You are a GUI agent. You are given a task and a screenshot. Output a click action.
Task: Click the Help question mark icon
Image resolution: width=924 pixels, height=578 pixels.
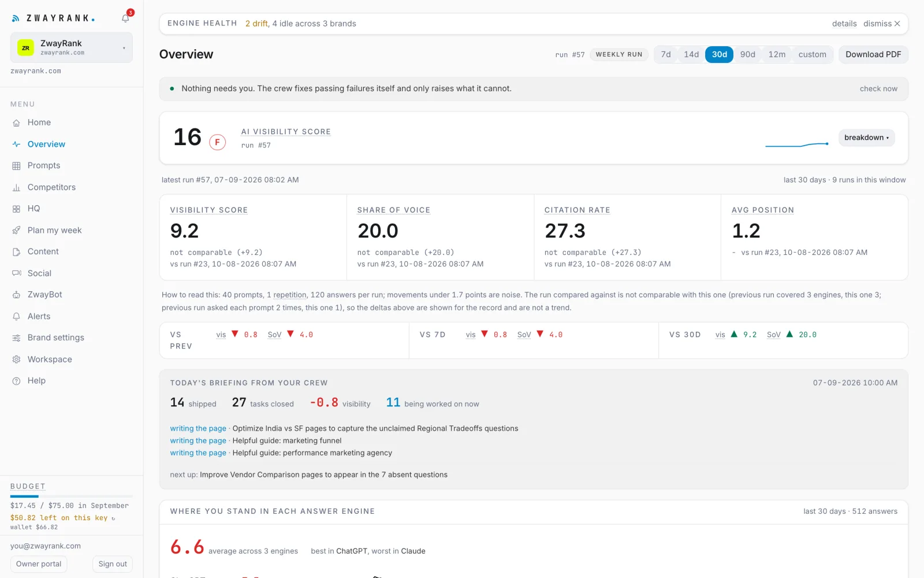pyautogui.click(x=16, y=381)
